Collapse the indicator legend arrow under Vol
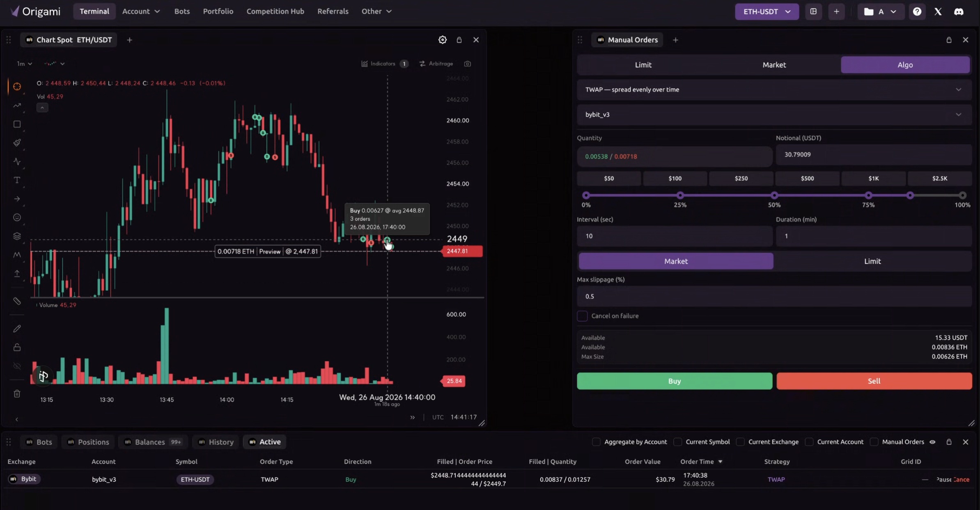The height and width of the screenshot is (510, 980). point(42,108)
